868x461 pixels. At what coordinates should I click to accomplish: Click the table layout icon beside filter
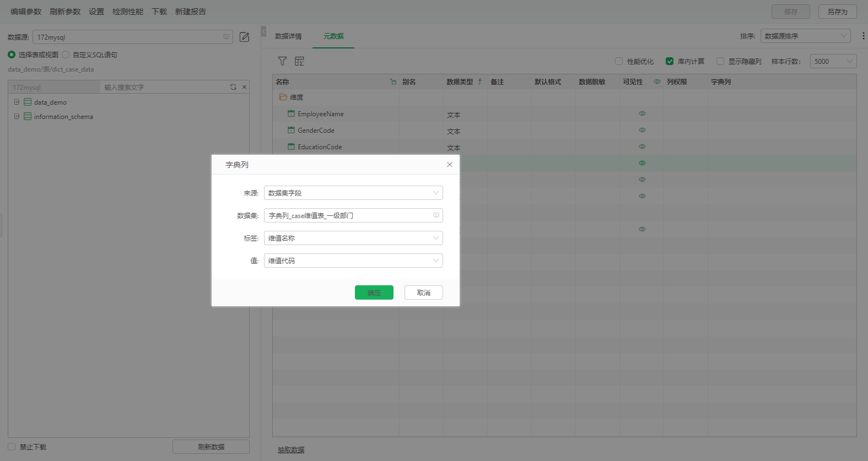point(299,61)
